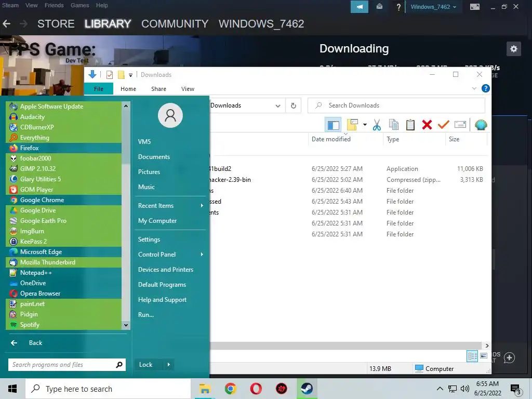Click the add game plus icon in Steam
Image resolution: width=532 pixels, height=399 pixels.
[509, 357]
